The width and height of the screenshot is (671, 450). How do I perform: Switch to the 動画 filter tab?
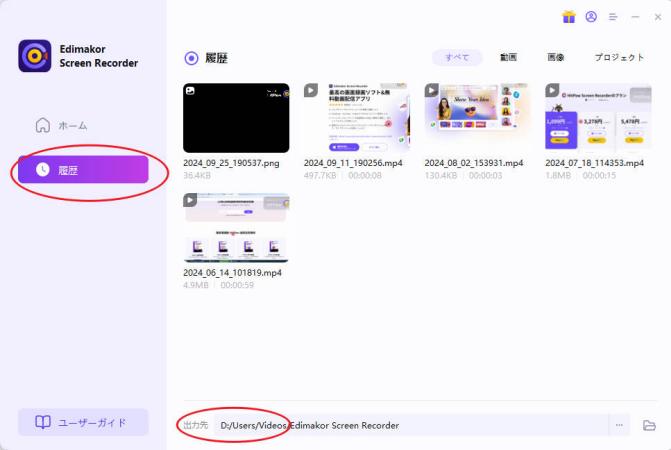coord(508,57)
